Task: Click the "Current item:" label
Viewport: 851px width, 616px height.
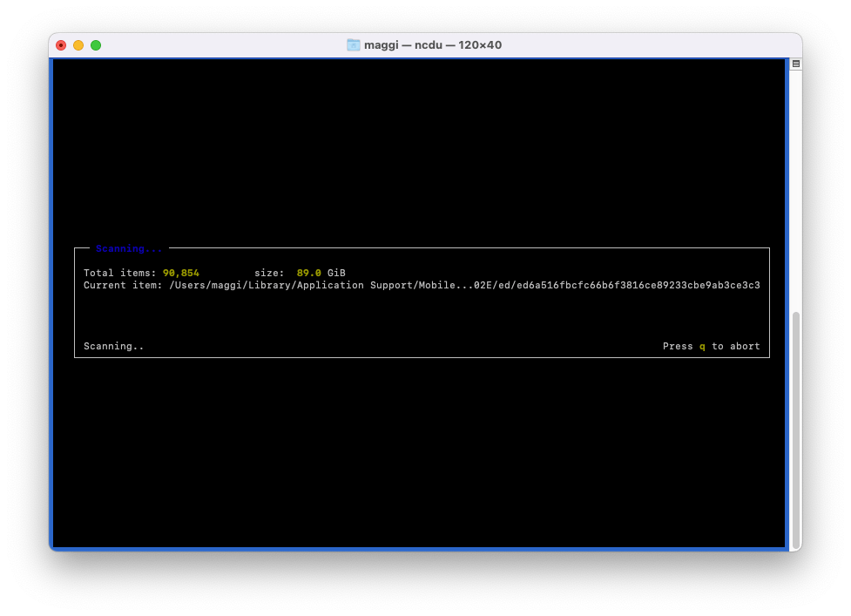Action: (123, 285)
